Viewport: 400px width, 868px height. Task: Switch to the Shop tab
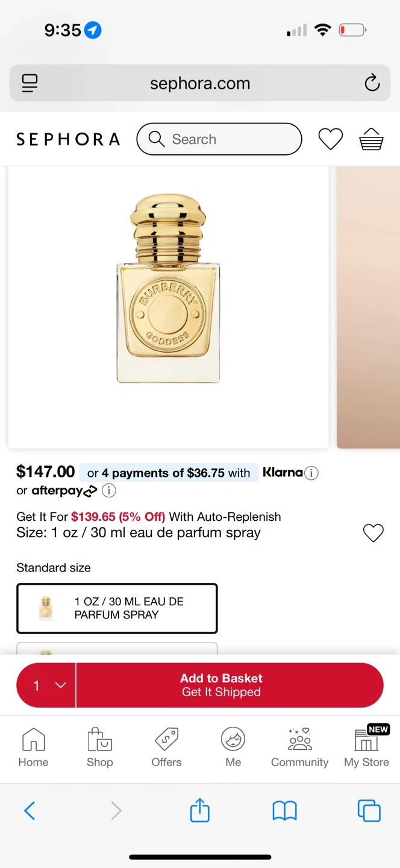click(x=99, y=746)
